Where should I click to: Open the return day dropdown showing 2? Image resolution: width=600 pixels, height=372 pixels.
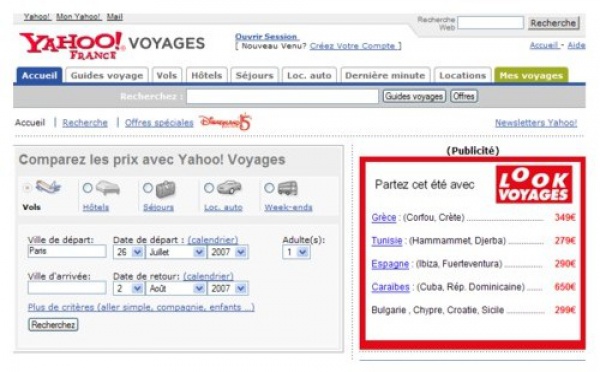(x=129, y=288)
